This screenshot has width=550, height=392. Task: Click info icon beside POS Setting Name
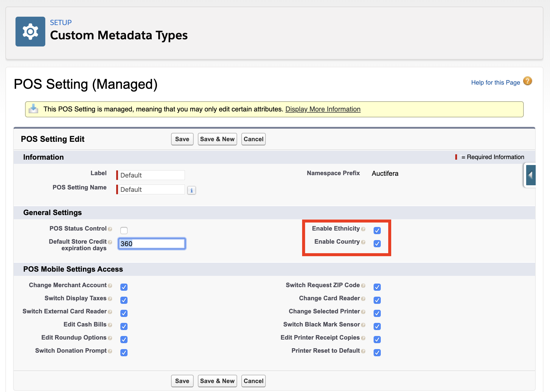(192, 190)
